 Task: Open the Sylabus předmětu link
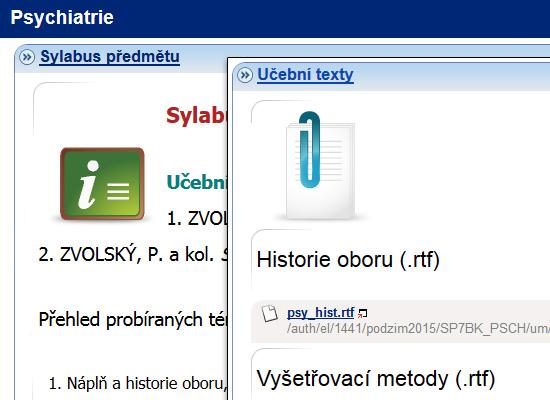click(110, 56)
